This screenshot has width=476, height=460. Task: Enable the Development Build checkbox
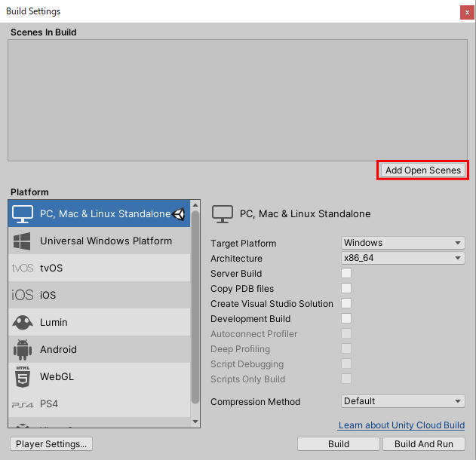(346, 318)
